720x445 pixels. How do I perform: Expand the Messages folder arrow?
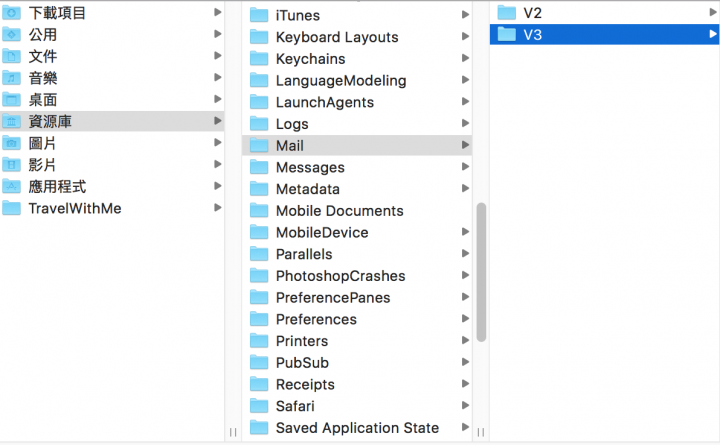[x=465, y=167]
